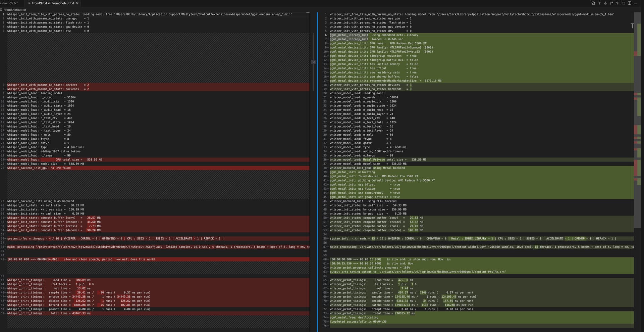
Task: Click the blue sash dividing the diff panes
Action: tap(317, 168)
